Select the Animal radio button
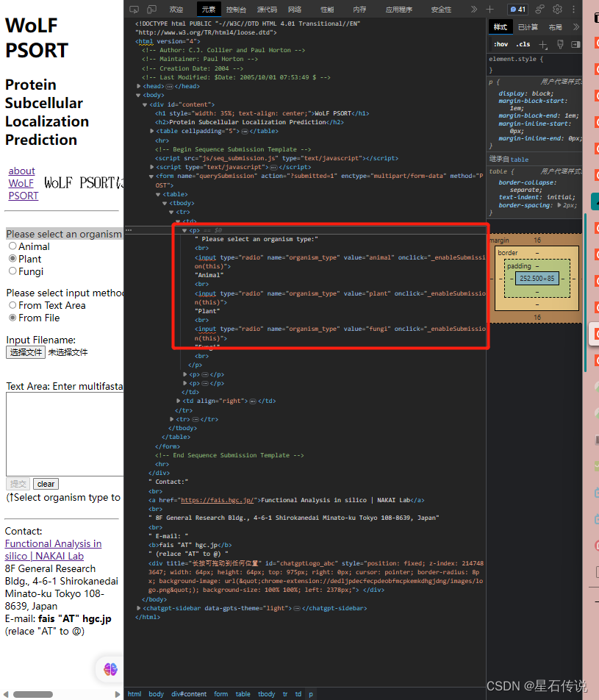The height and width of the screenshot is (700, 599). coord(12,246)
